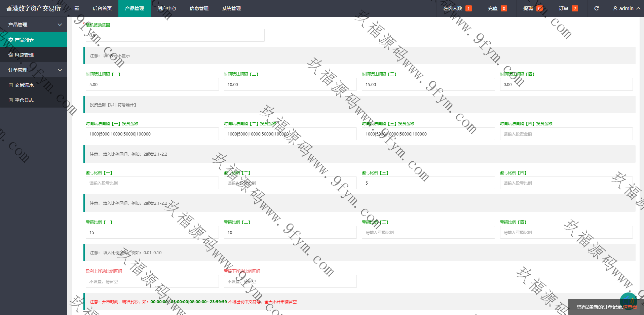Focus the 时间玩法间隔【四】 input field
The image size is (644, 315).
pos(566,85)
